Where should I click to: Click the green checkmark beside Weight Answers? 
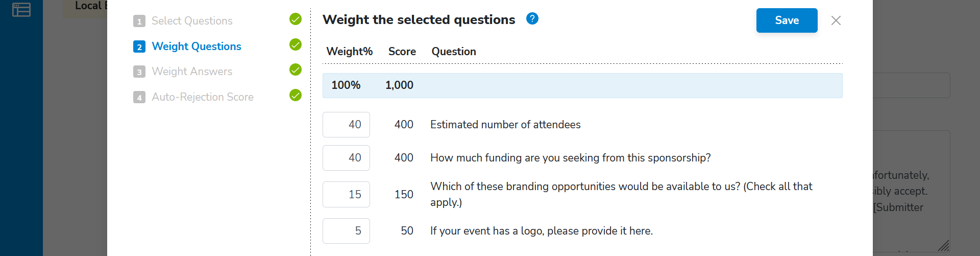point(296,69)
